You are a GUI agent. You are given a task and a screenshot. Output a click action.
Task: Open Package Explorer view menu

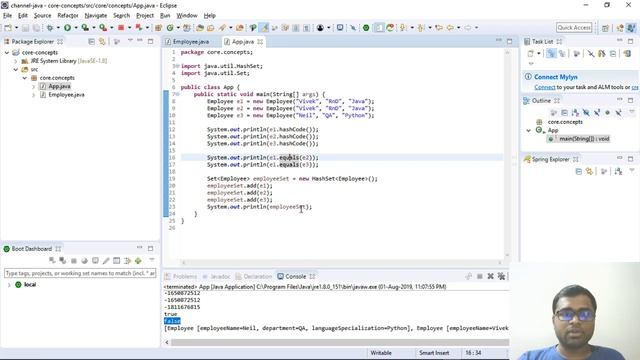(130, 41)
